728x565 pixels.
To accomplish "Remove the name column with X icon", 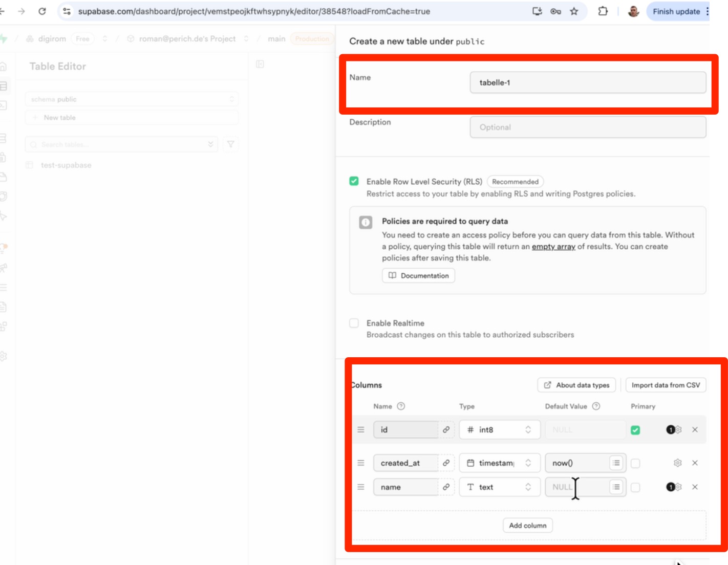I will (695, 487).
